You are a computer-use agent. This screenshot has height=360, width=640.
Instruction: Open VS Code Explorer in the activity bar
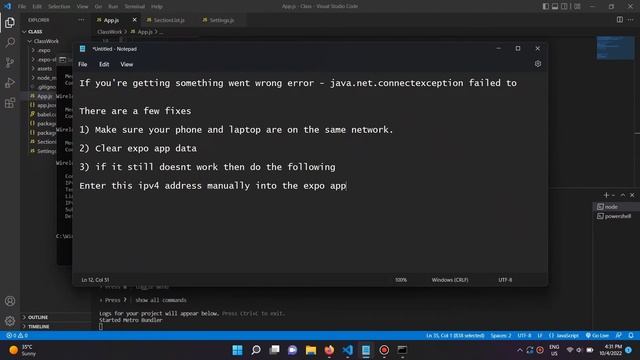tap(10, 22)
